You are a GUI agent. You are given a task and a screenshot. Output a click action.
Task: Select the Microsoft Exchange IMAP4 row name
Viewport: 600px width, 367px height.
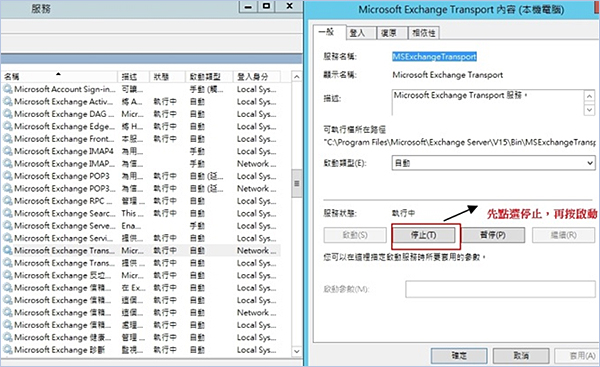pyautogui.click(x=64, y=151)
